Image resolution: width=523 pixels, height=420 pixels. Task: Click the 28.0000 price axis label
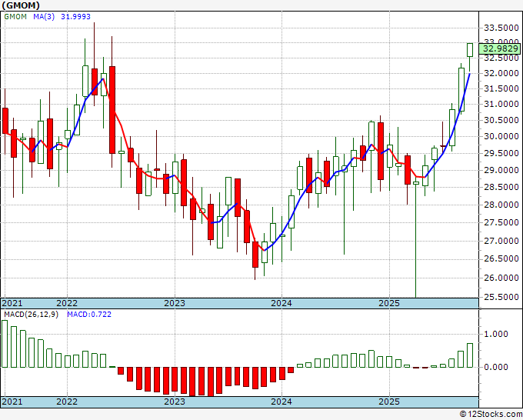(x=501, y=205)
